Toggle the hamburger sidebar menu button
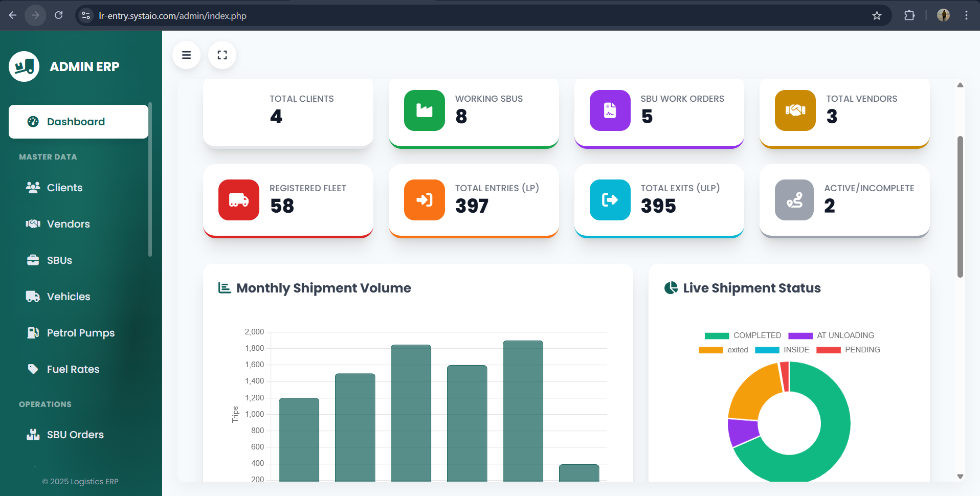Screen dimensions: 980x496 coord(186,55)
